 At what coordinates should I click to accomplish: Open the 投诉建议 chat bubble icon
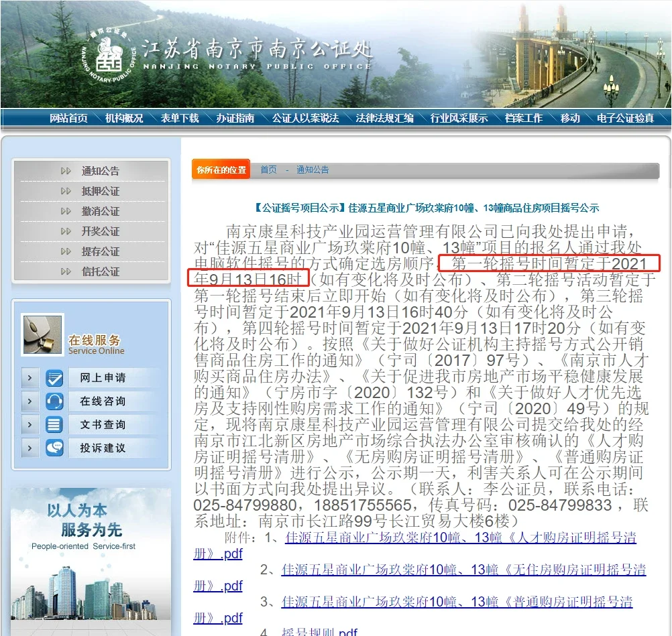pos(54,448)
